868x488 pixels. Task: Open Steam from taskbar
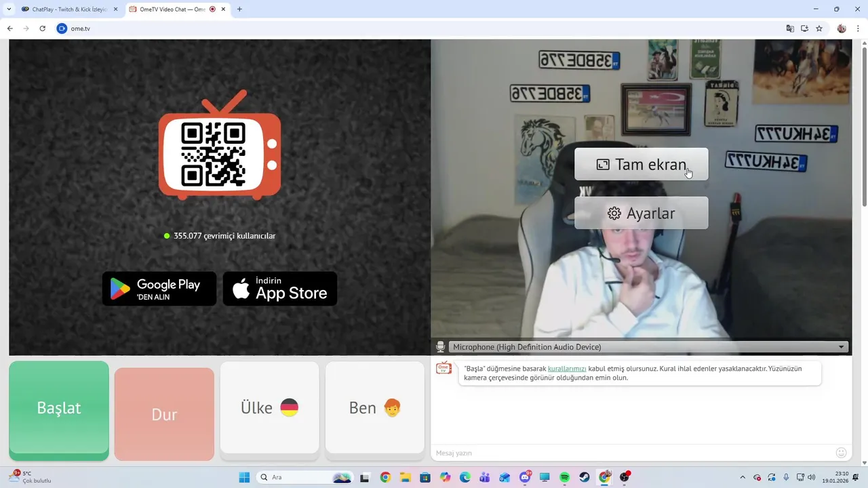[585, 477]
